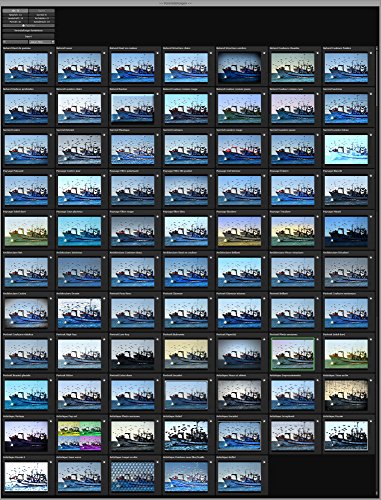381x500 pixels.
Task: Tick the checkbox beside the pop art preset
Action: [x=104, y=422]
